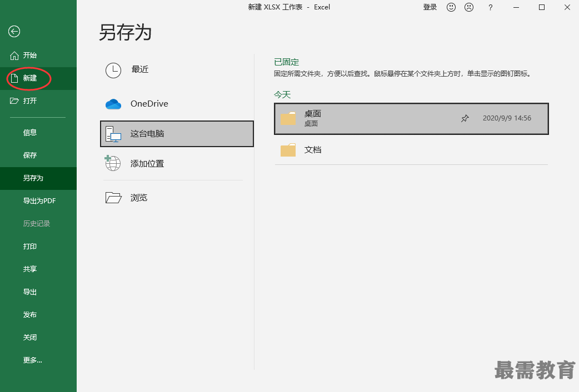
Task: Click the home icon beside 开始
Action: [x=14, y=56]
